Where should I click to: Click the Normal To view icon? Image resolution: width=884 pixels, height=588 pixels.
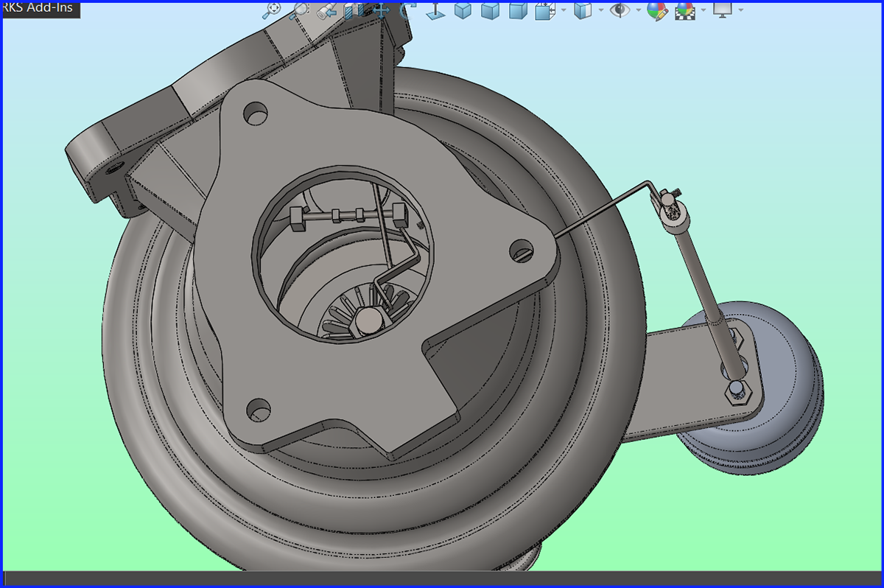point(436,10)
